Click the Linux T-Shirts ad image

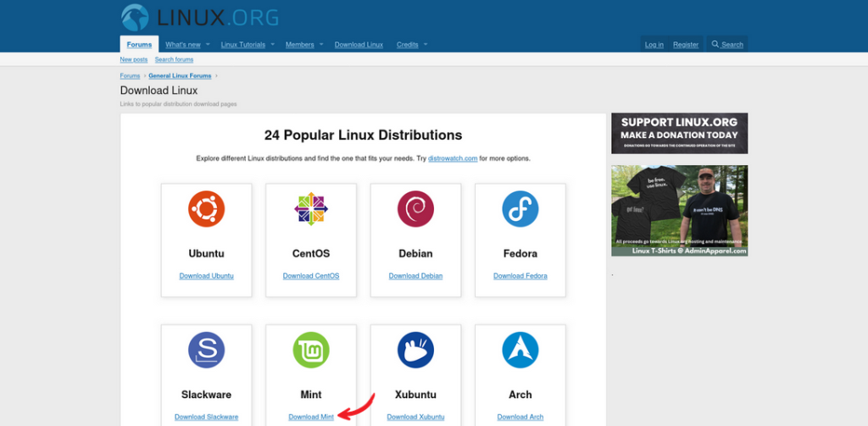coord(679,211)
